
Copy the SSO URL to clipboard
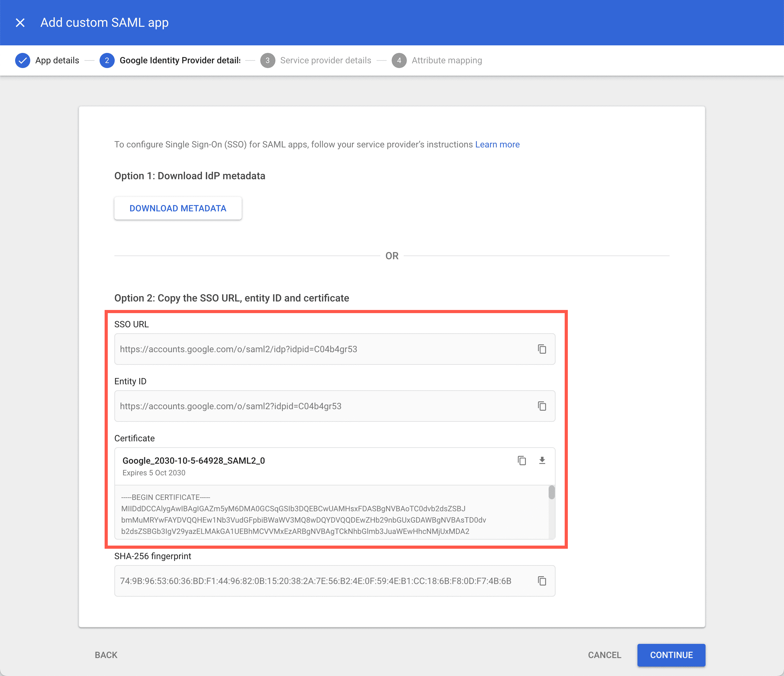pos(542,349)
